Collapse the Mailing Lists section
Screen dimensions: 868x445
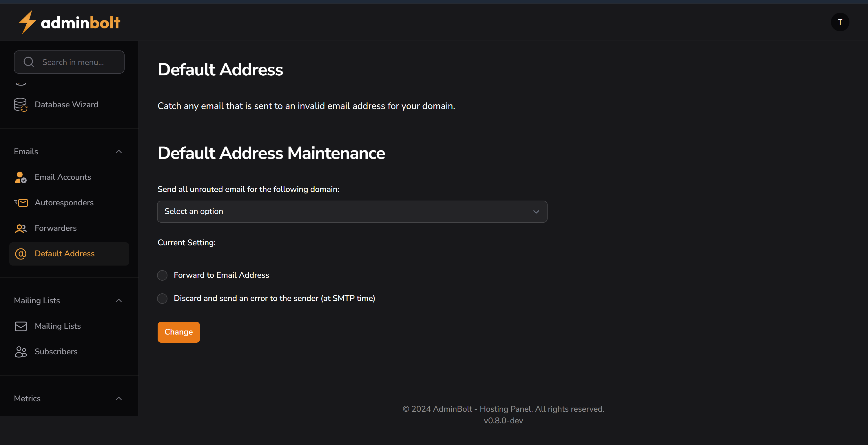[x=118, y=300]
